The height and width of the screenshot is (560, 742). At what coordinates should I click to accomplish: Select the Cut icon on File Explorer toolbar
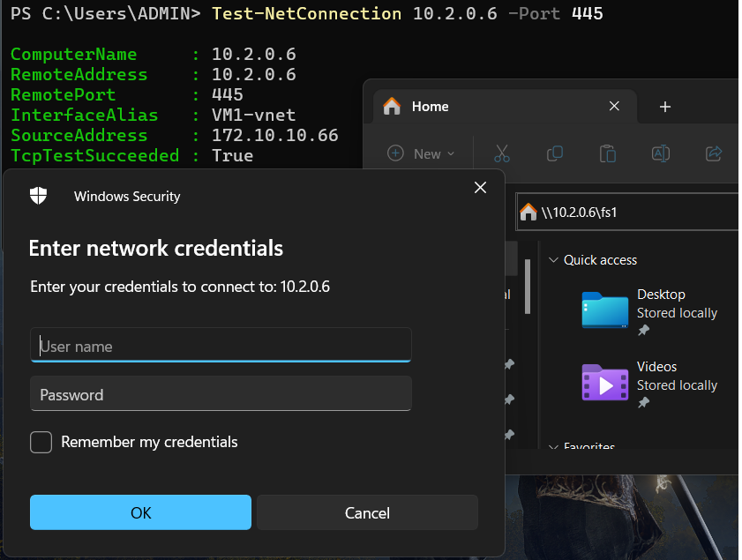[501, 153]
